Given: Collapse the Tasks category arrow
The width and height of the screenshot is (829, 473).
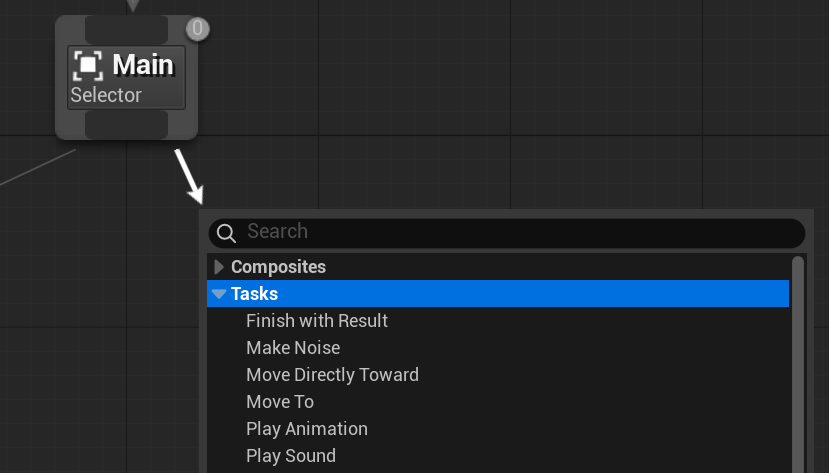Looking at the screenshot, I should 219,294.
